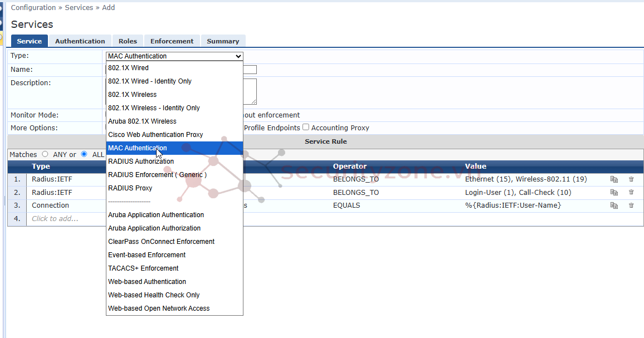Choose 802.1X Wired from Type list
Image resolution: width=644 pixels, height=338 pixels.
tap(128, 68)
